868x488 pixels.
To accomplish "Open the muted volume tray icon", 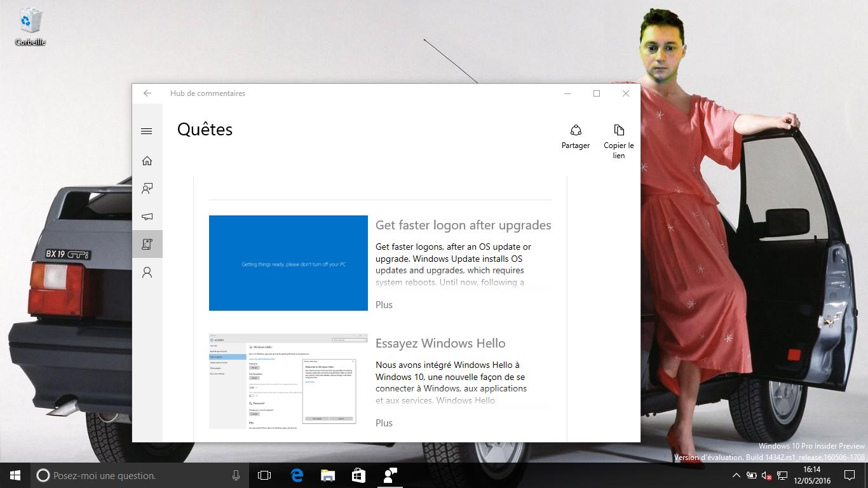I will [766, 475].
